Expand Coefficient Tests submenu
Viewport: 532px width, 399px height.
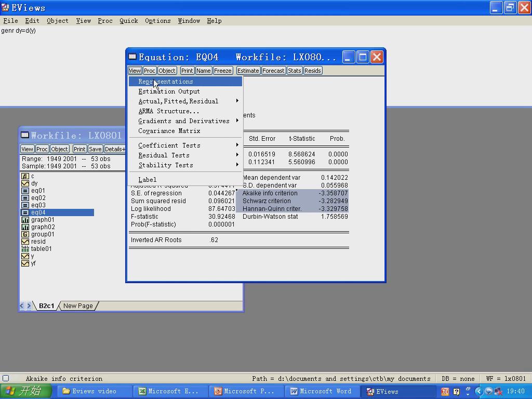tap(185, 145)
